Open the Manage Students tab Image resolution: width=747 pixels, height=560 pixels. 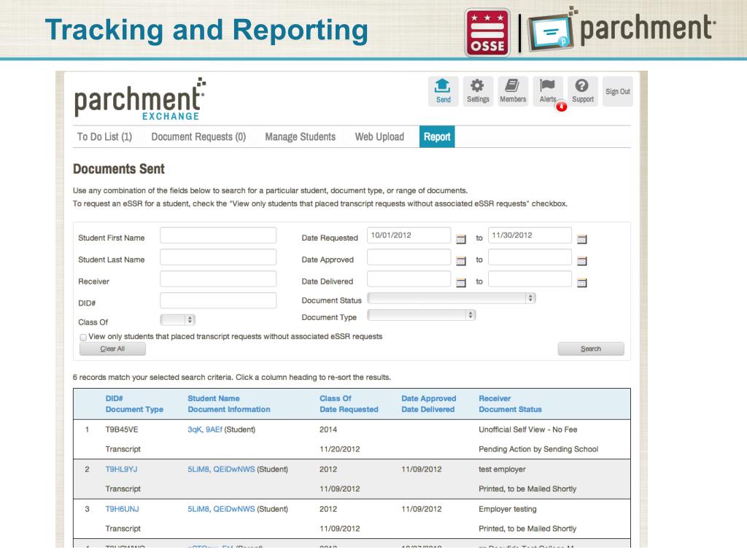tap(300, 137)
